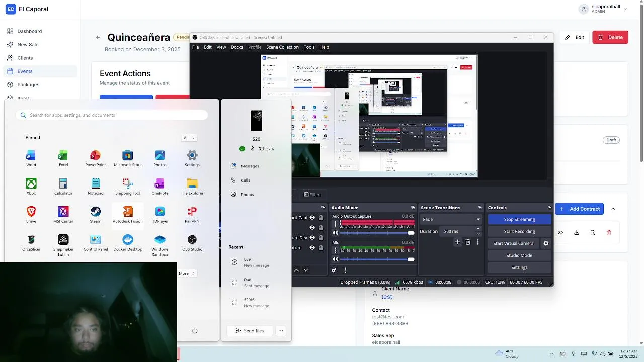
Task: Download the contract using download icon
Action: click(x=577, y=233)
